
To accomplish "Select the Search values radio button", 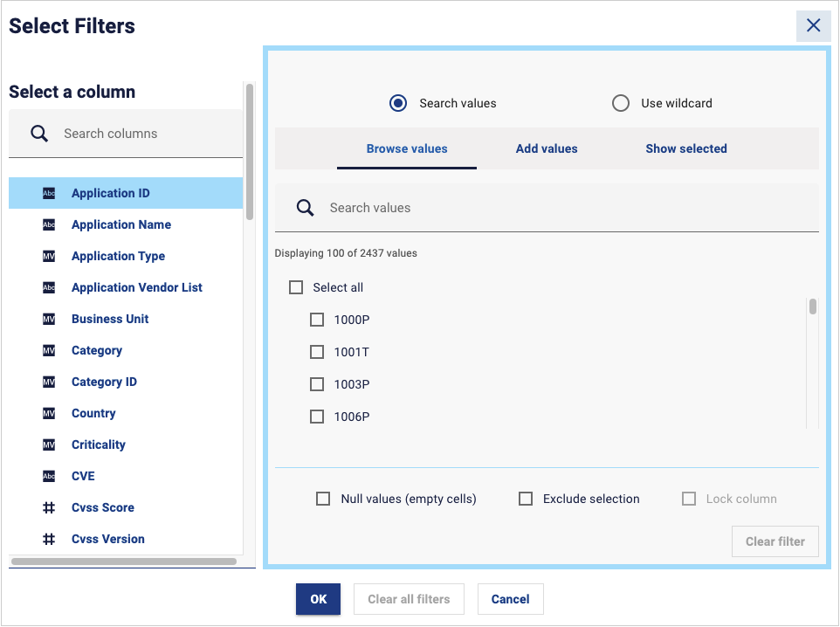I will coord(398,103).
